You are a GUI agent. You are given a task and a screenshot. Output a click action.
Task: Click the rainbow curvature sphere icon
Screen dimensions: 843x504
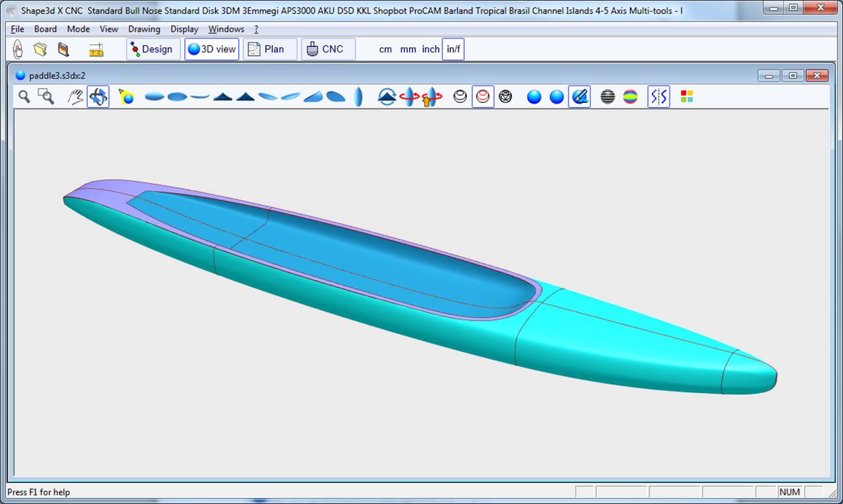point(630,97)
